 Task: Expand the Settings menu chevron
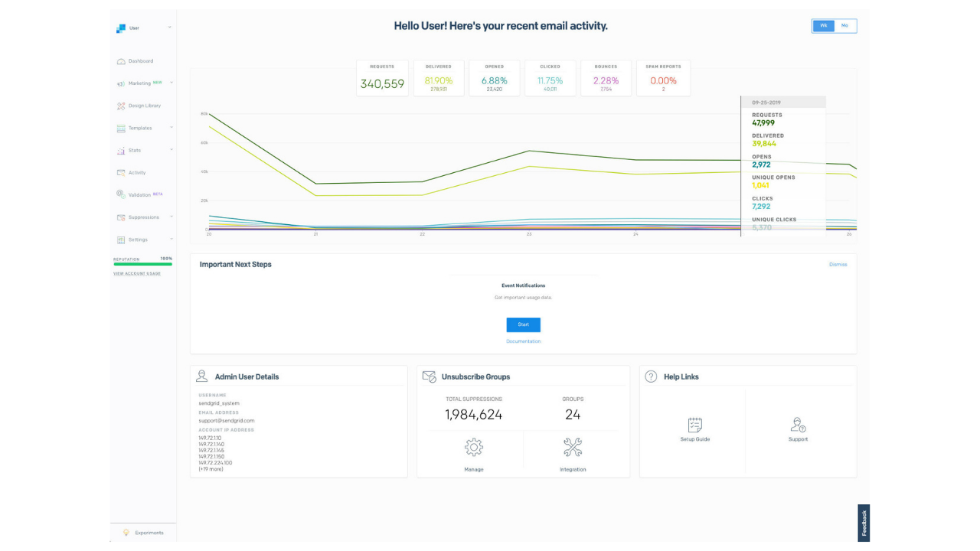click(171, 239)
